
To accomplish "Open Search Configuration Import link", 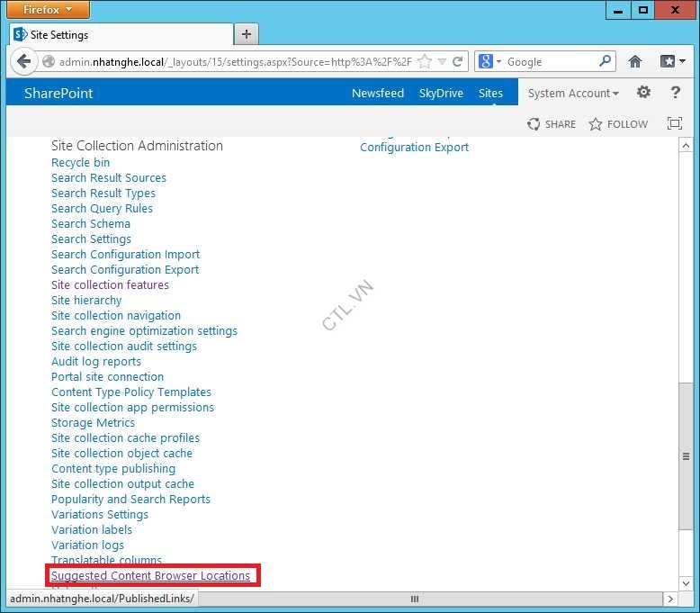I will click(125, 255).
